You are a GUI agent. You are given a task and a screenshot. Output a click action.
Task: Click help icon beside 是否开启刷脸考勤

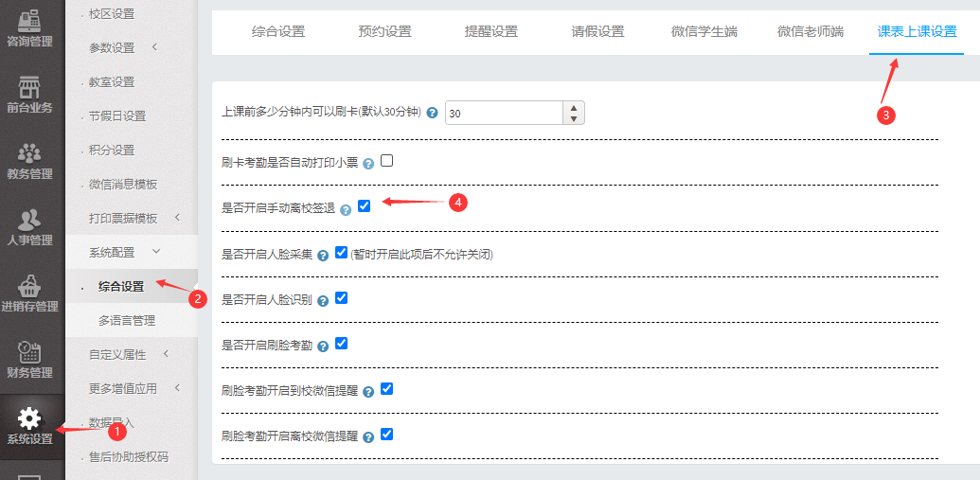click(x=323, y=347)
